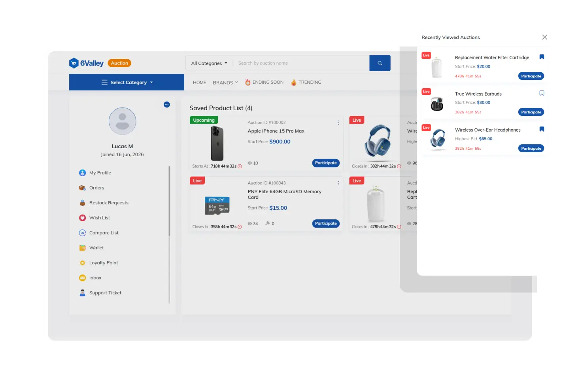Click the Auction ID #100002 text
The height and width of the screenshot is (392, 580).
click(x=267, y=122)
